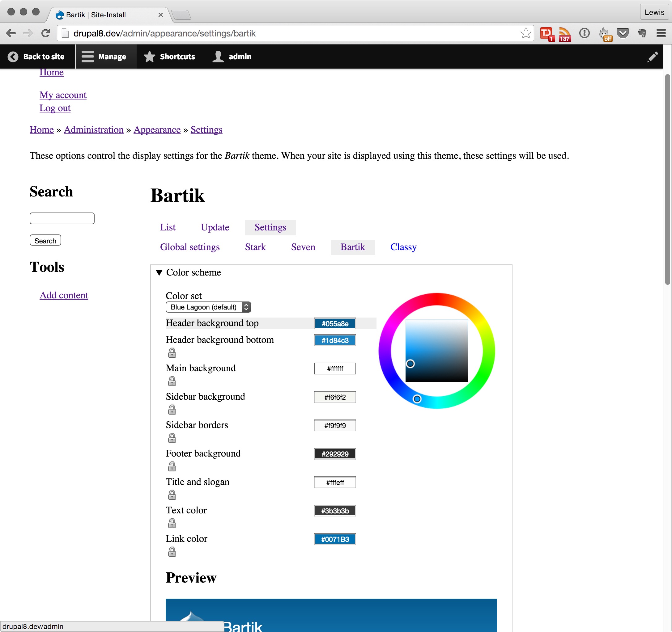Open the Stark theme sub-tab
This screenshot has height=632, width=672.
[255, 247]
